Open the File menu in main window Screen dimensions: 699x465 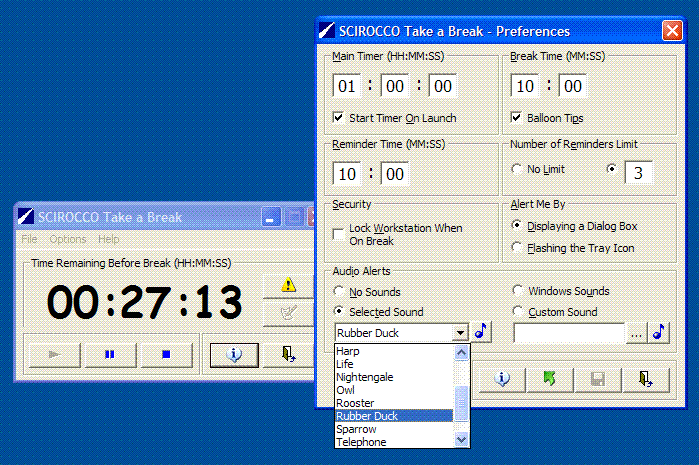(29, 239)
